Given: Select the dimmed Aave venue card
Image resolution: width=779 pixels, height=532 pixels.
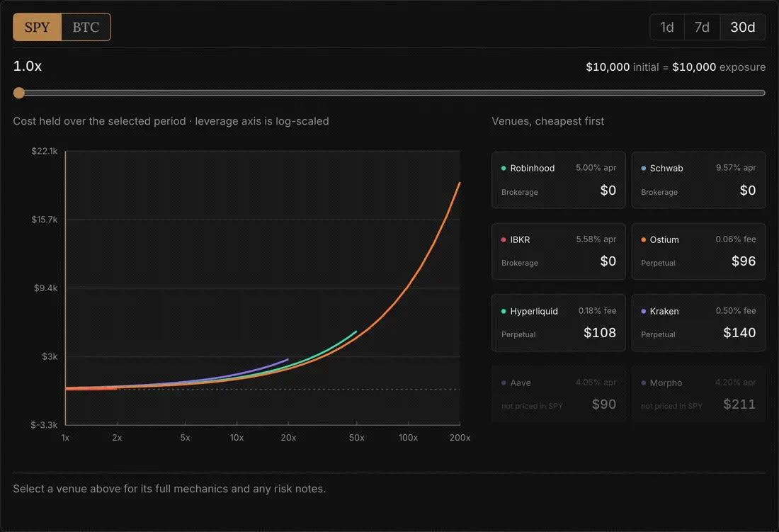Looking at the screenshot, I should 559,394.
